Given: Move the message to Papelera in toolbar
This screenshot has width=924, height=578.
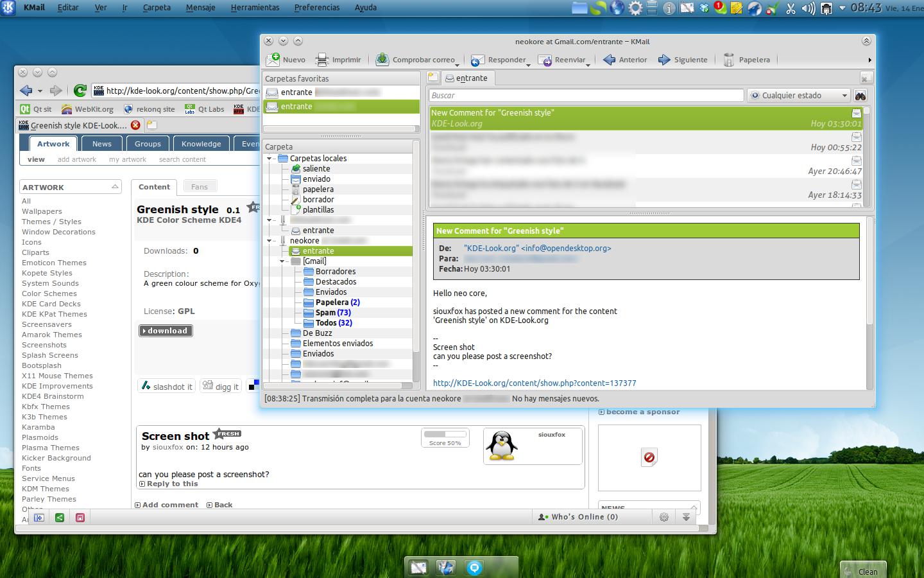Looking at the screenshot, I should [x=746, y=60].
